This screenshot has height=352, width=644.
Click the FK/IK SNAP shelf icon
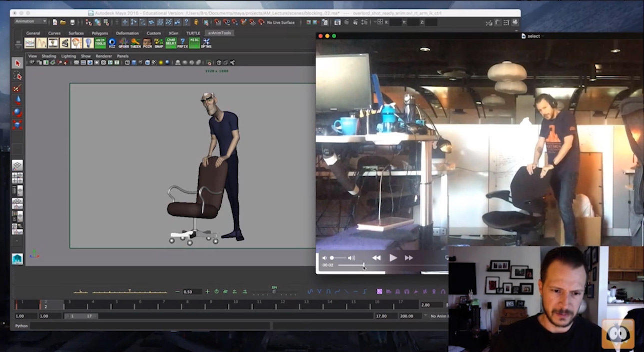159,43
